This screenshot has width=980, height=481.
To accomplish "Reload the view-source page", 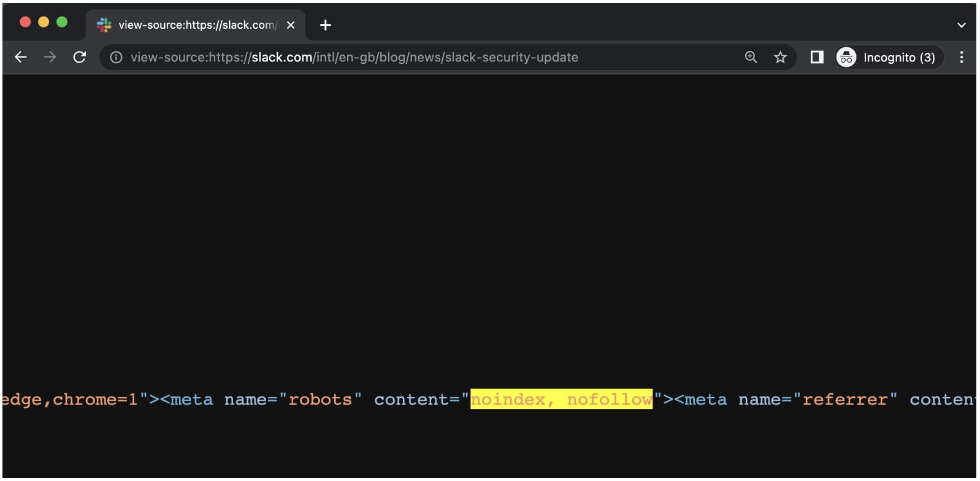I will [80, 57].
